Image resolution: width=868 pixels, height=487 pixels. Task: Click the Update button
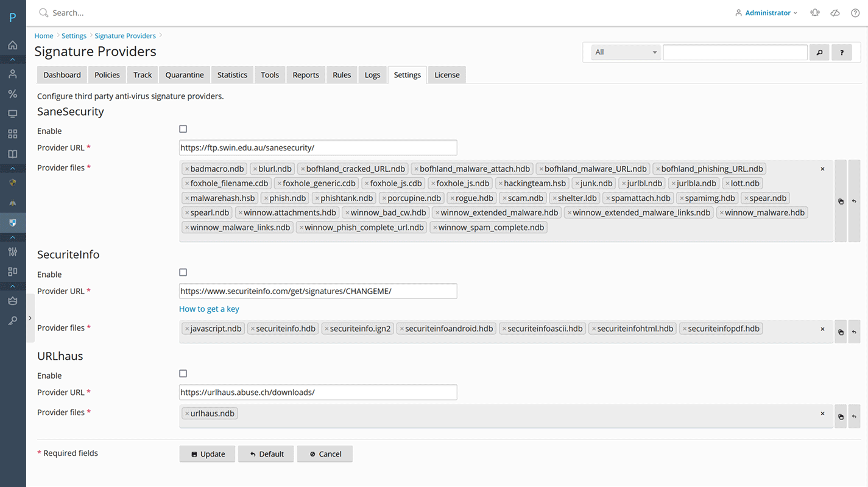coord(208,454)
